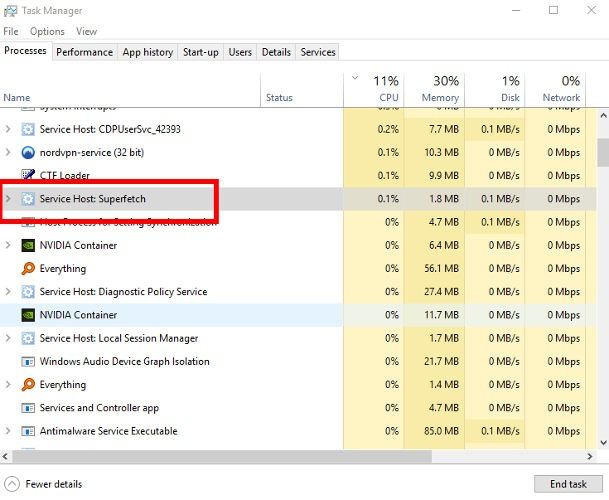Select the Processes tab
This screenshot has height=500, width=609.
tap(25, 51)
